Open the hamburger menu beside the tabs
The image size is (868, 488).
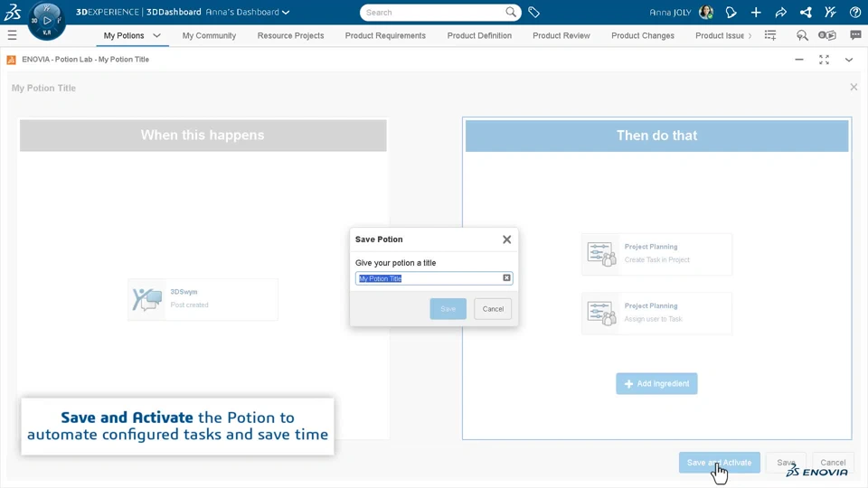click(12, 35)
